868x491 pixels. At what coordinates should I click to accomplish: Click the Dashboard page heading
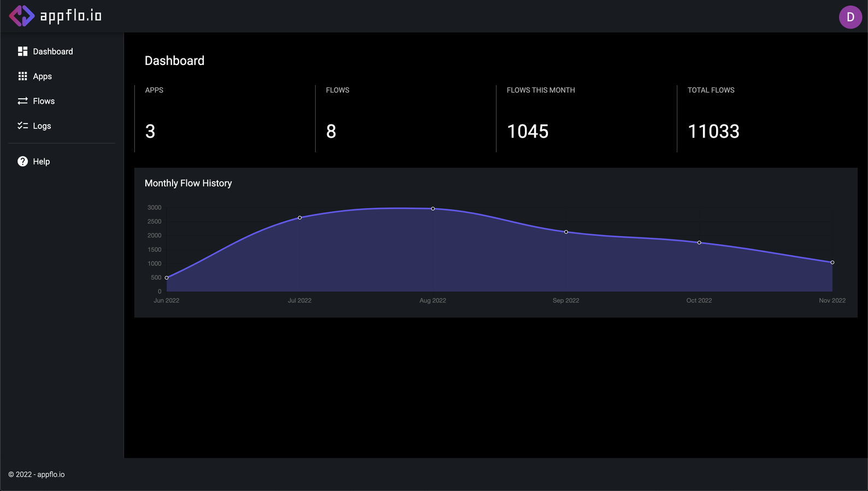tap(175, 61)
